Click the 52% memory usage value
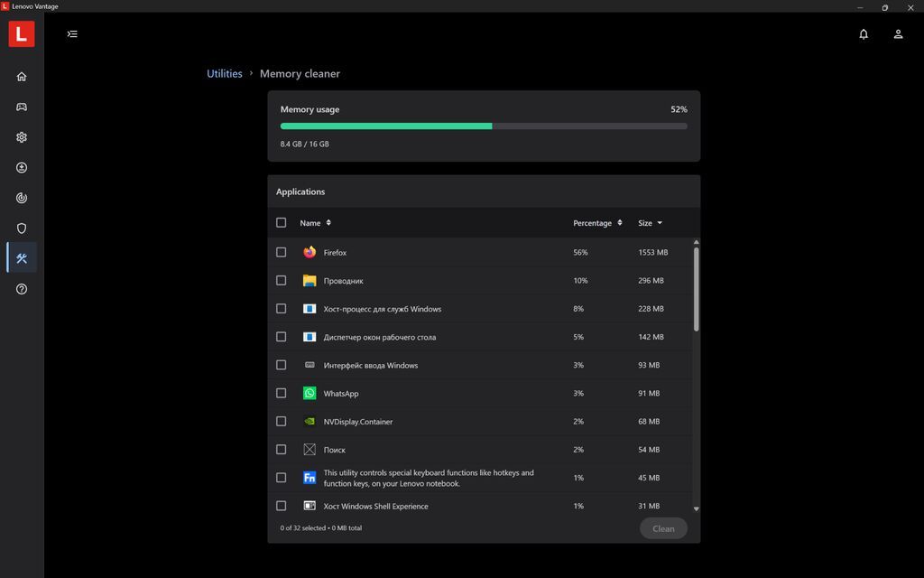This screenshot has width=924, height=578. (x=679, y=109)
